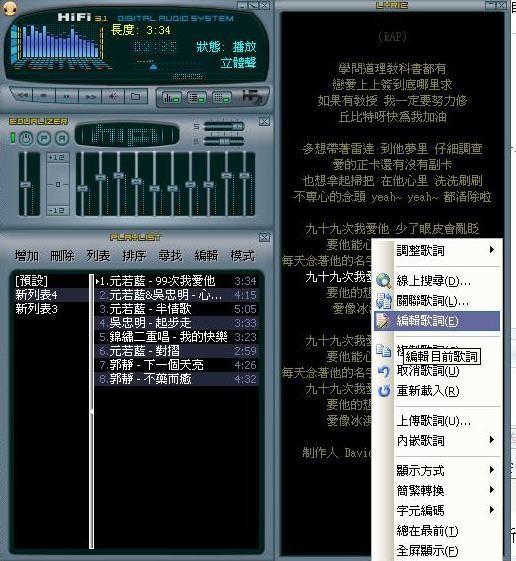This screenshot has height=561, width=516.
Task: Choose 線上搜尋(D)… from context menu
Action: [x=437, y=281]
